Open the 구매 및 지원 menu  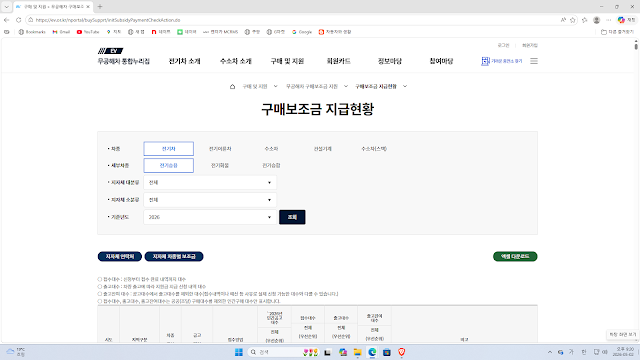click(x=287, y=61)
